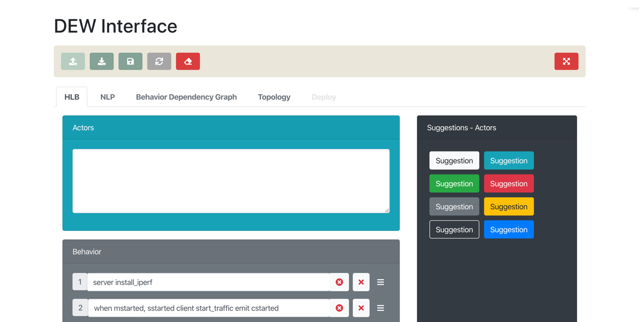The image size is (644, 322).
Task: Switch to the HLB tab
Action: point(72,97)
